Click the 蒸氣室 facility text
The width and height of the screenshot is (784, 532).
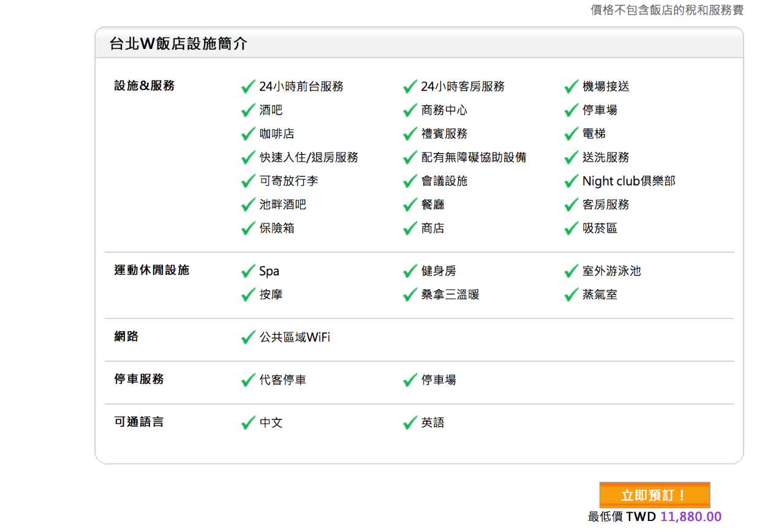[x=600, y=294]
